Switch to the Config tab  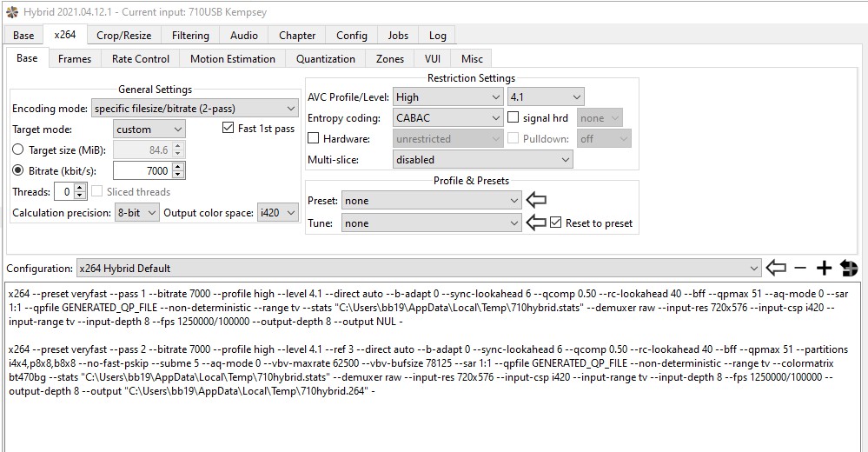352,36
